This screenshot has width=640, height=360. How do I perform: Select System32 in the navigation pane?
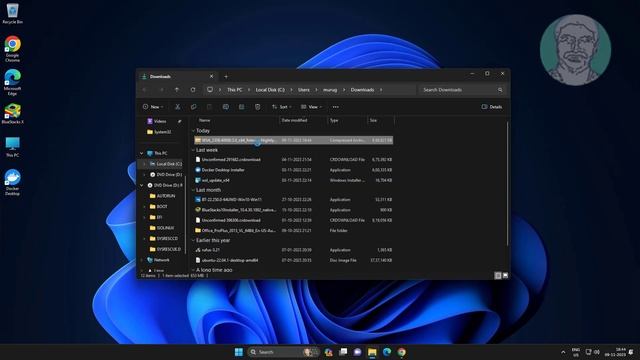click(162, 132)
